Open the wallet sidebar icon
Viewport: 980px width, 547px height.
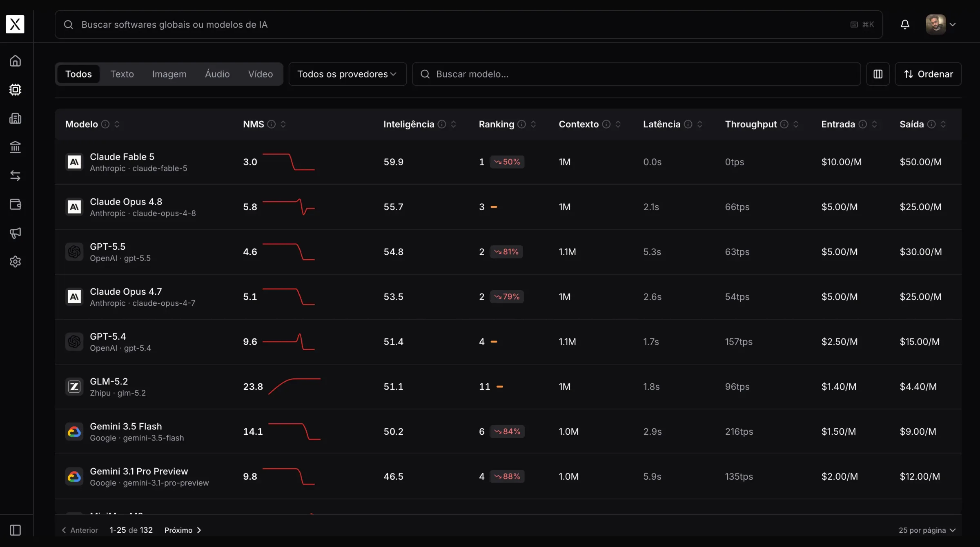tap(15, 204)
